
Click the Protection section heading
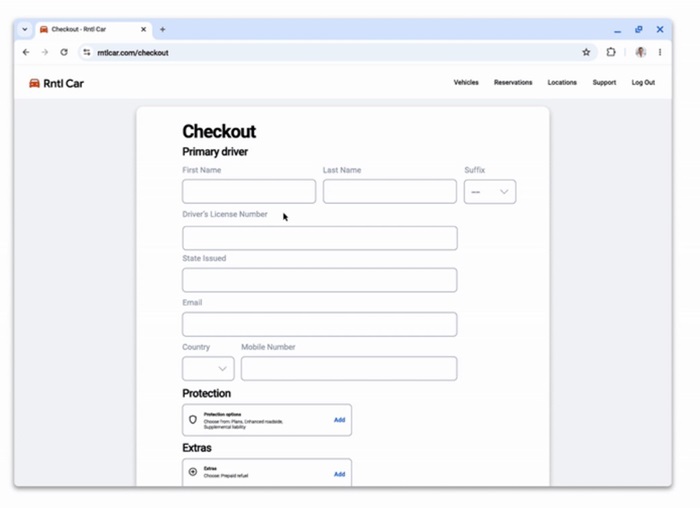click(206, 393)
